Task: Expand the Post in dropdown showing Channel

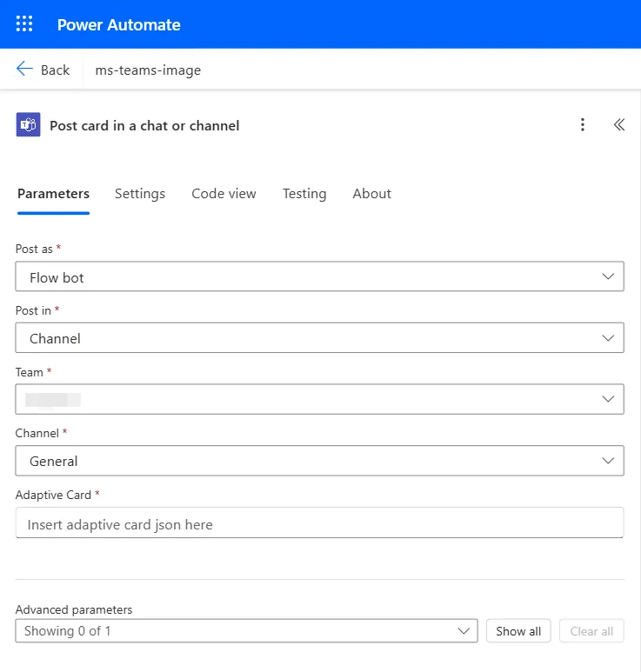Action: (x=319, y=337)
